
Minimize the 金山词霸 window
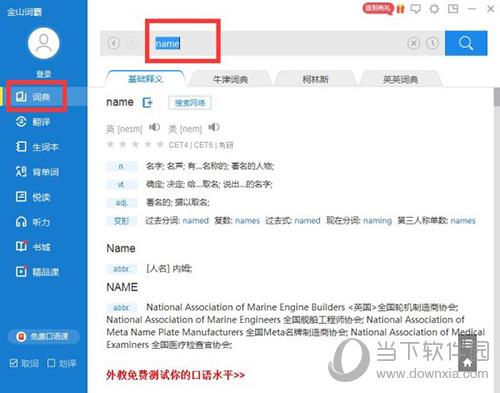click(x=472, y=9)
